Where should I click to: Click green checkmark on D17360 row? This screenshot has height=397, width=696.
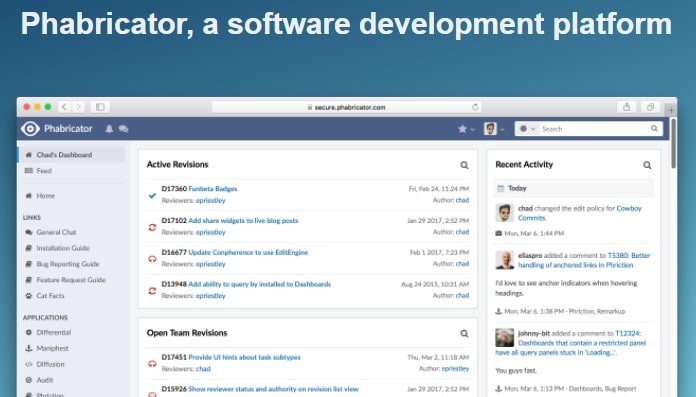(x=152, y=195)
